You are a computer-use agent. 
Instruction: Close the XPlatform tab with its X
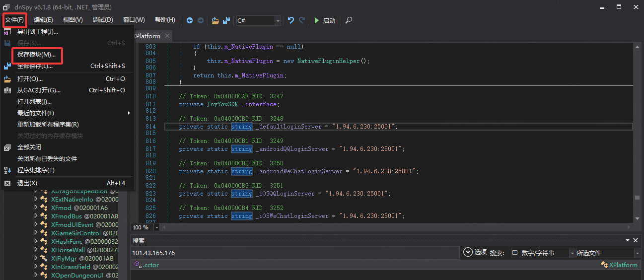point(167,36)
